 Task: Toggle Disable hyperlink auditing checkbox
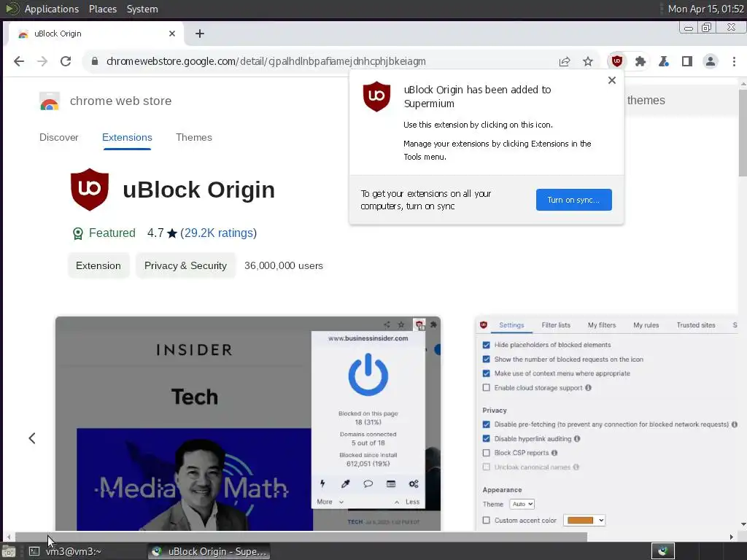(x=486, y=438)
